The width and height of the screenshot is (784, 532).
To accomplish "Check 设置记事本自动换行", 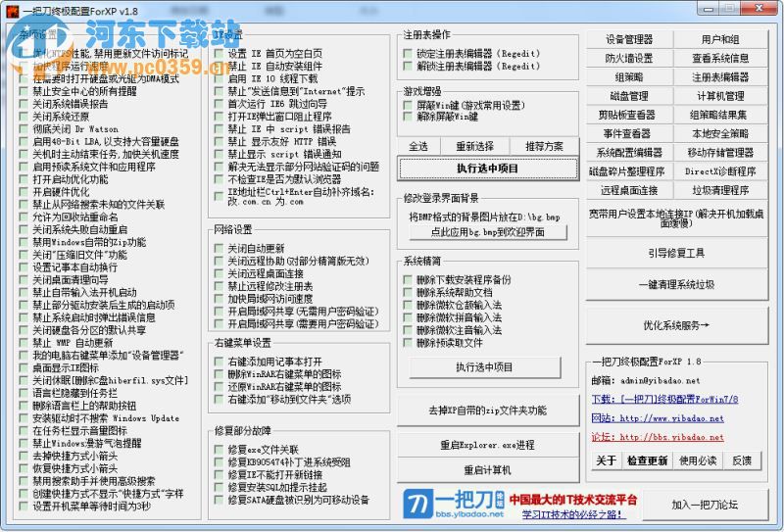I will pos(24,267).
